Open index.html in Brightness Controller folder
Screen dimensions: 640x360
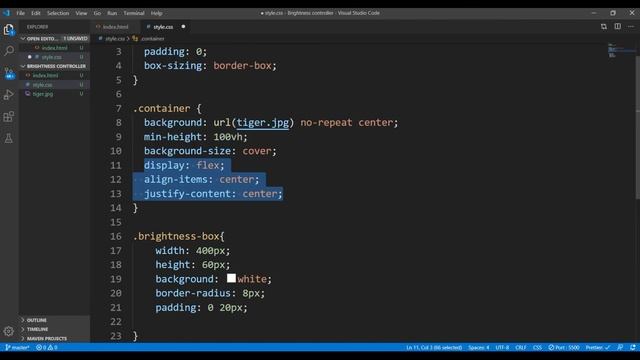click(54, 76)
